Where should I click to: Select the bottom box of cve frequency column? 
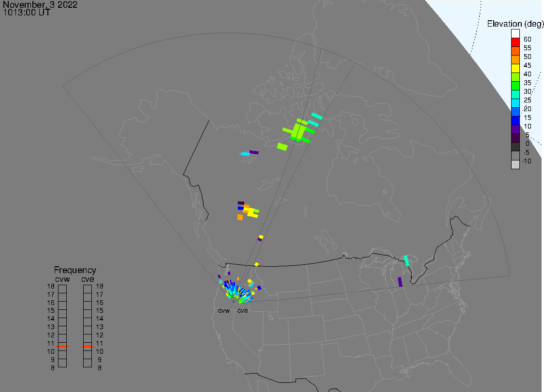pyautogui.click(x=88, y=363)
